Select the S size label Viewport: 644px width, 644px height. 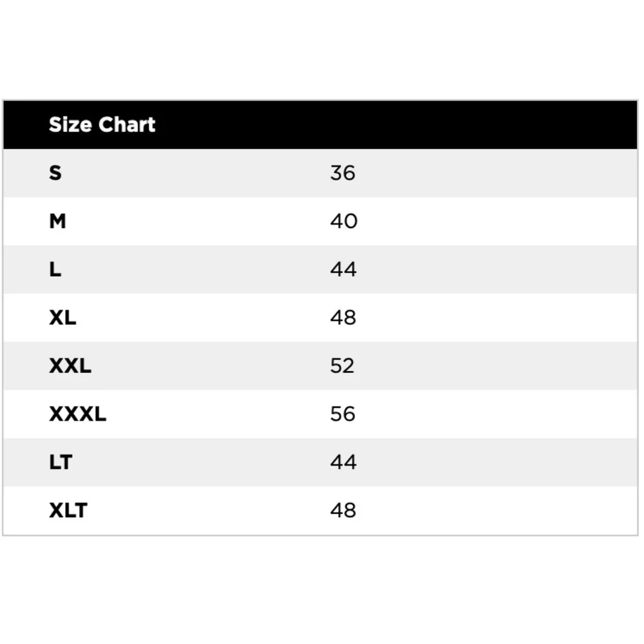55,173
